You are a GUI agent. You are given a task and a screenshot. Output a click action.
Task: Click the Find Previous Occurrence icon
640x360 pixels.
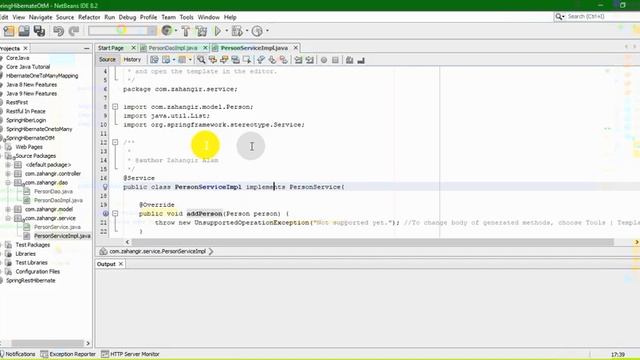click(x=213, y=60)
